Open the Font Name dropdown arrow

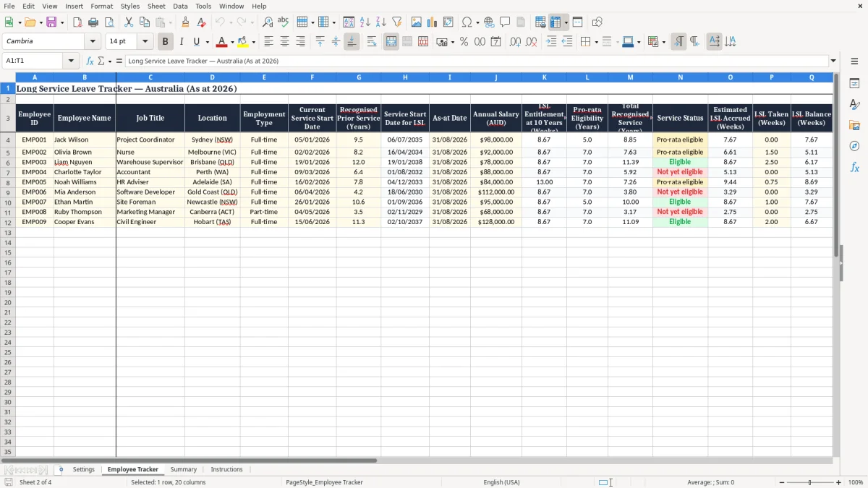(x=93, y=42)
